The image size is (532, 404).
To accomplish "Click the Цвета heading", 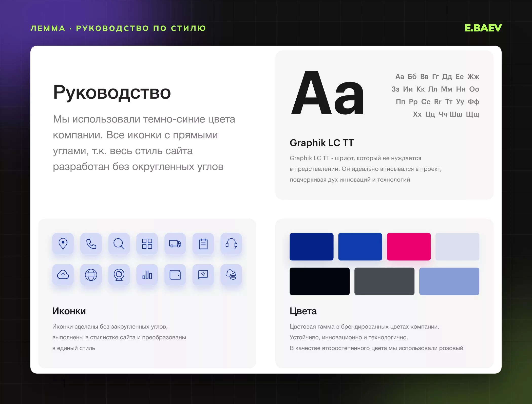I will (x=303, y=311).
